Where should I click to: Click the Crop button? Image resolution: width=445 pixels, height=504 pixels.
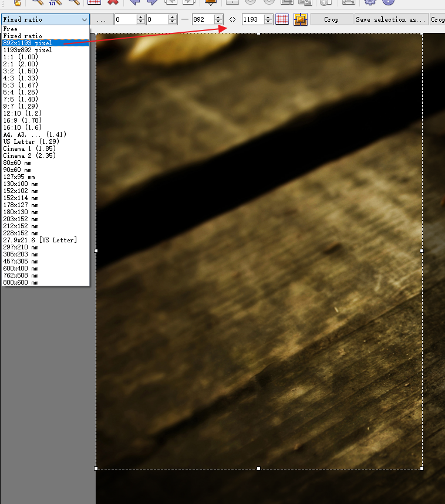point(331,19)
